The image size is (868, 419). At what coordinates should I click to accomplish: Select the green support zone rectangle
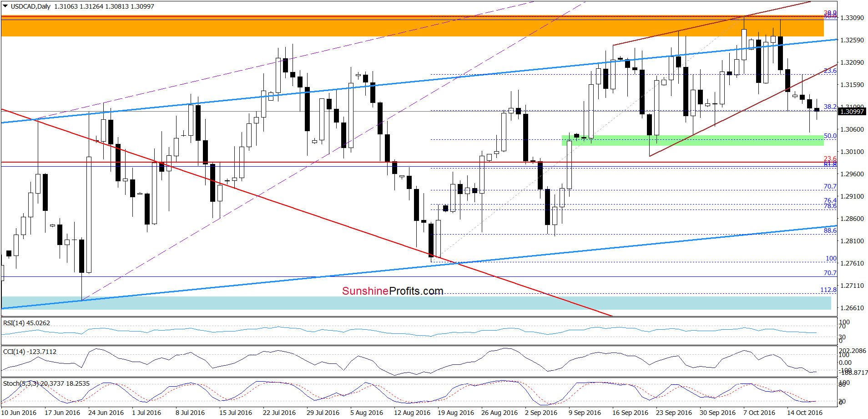pyautogui.click(x=693, y=140)
